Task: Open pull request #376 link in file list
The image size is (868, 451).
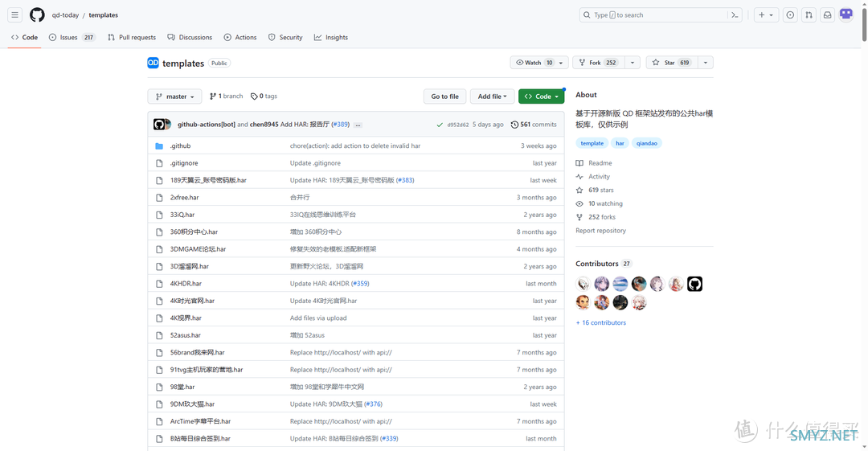Action: (373, 404)
